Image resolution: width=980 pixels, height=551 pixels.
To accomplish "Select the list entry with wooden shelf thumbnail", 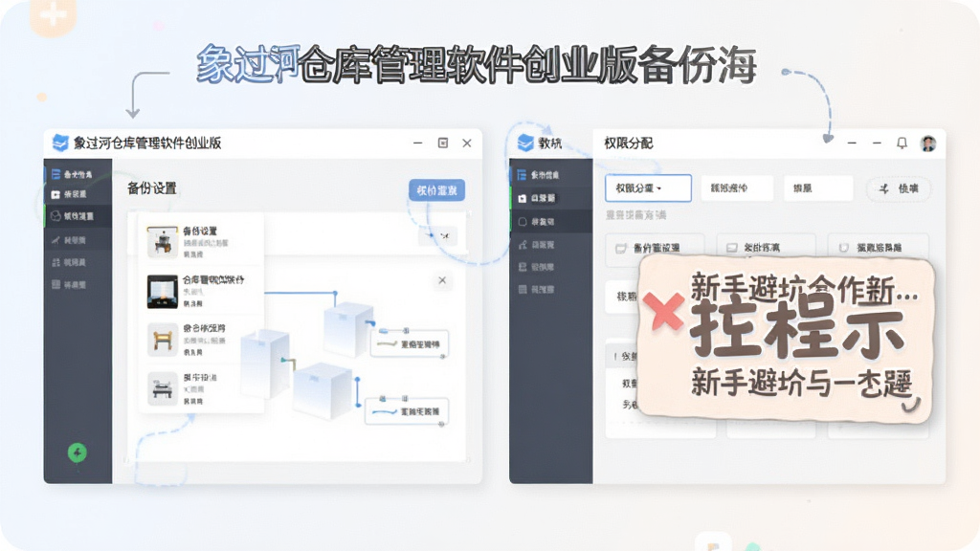I will click(x=201, y=340).
